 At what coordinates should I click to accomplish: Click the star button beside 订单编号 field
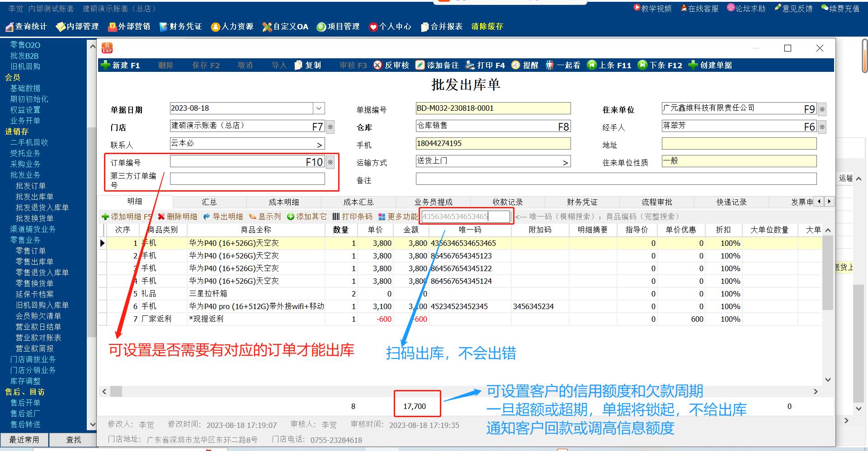(x=330, y=162)
